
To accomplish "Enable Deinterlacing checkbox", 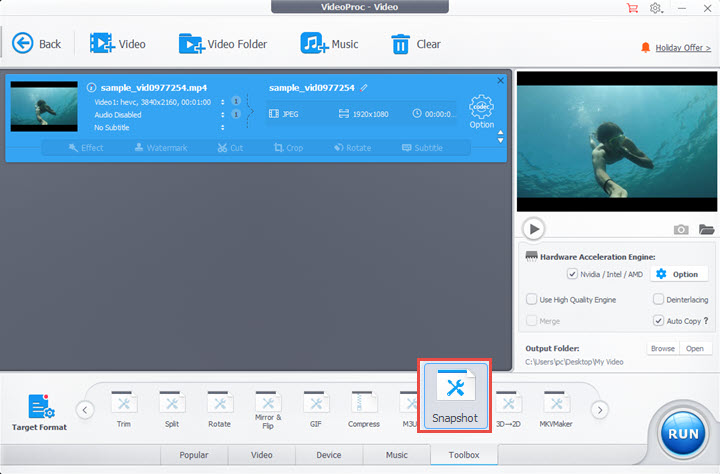I will [x=658, y=299].
